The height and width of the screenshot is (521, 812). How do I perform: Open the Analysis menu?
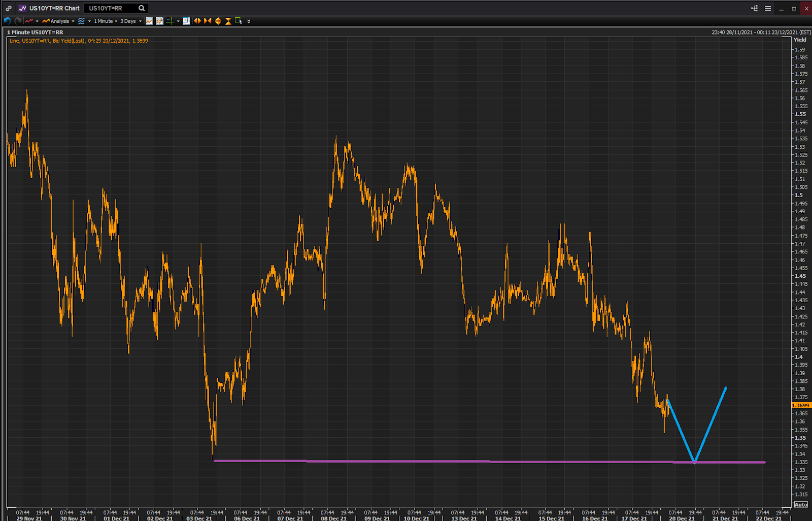[x=56, y=21]
